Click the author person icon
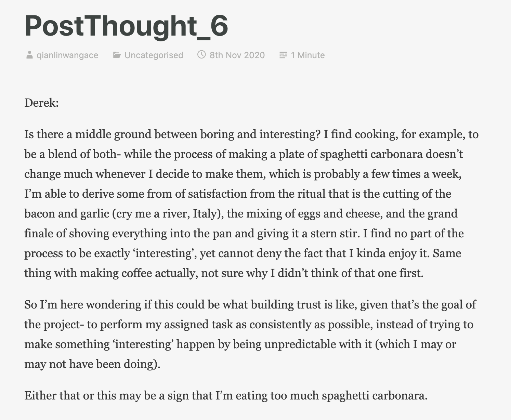This screenshot has width=511, height=420. coord(29,55)
